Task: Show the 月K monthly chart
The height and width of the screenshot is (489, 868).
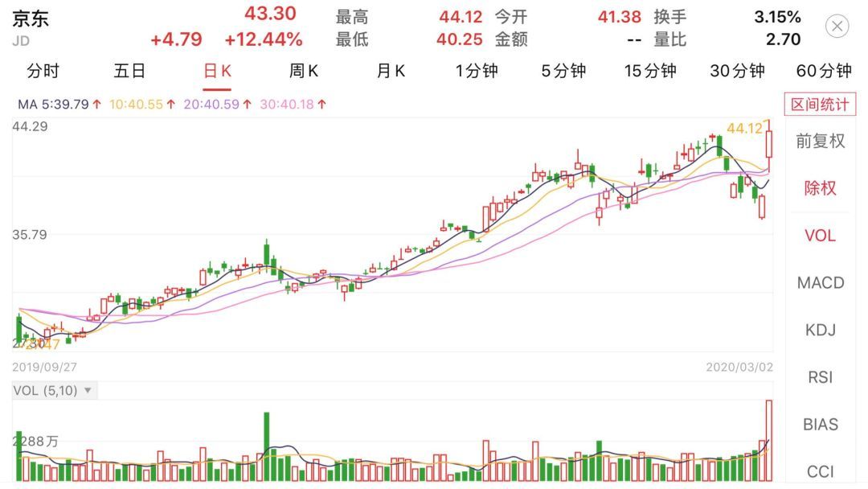Action: click(391, 71)
